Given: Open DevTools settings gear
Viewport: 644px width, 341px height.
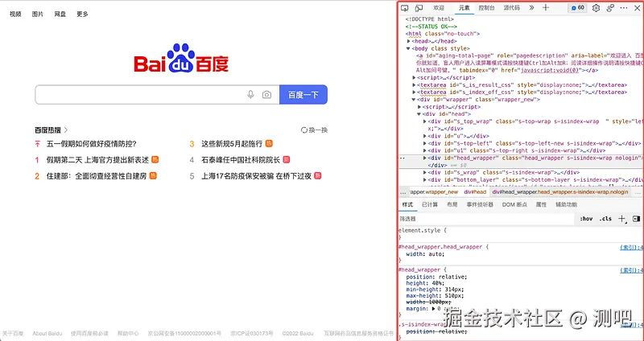Looking at the screenshot, I should point(596,8).
